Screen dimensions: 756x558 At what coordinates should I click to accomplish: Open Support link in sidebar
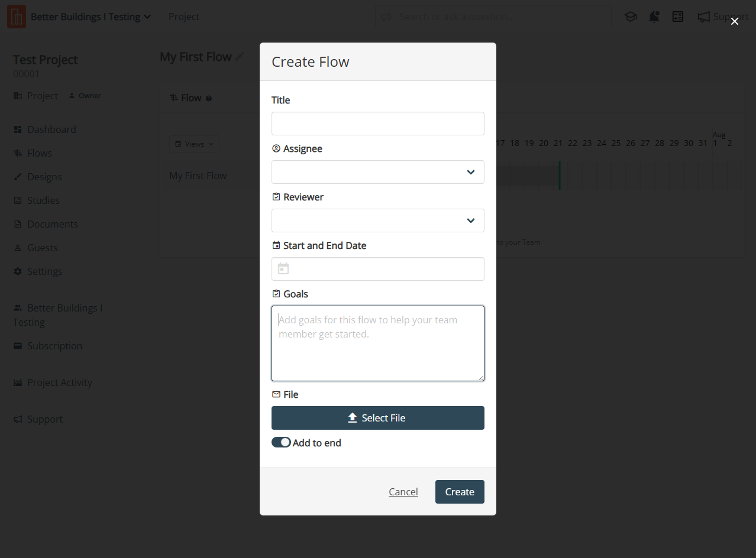pyautogui.click(x=38, y=419)
